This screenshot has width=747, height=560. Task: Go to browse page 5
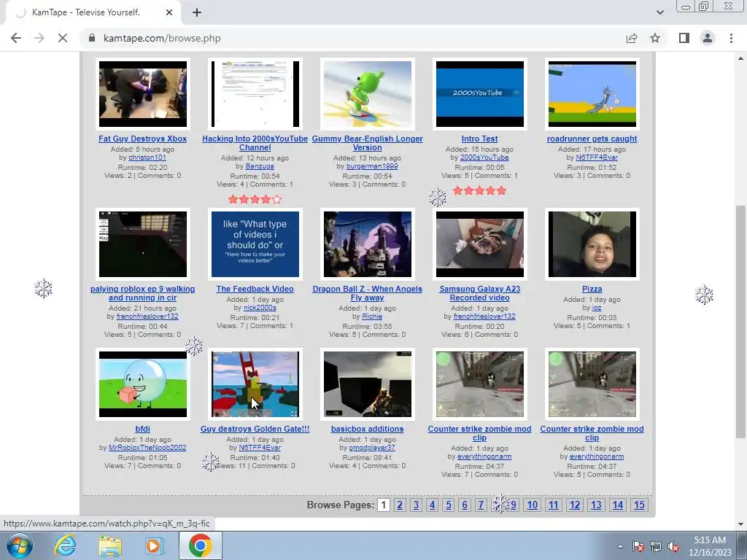pyautogui.click(x=449, y=505)
